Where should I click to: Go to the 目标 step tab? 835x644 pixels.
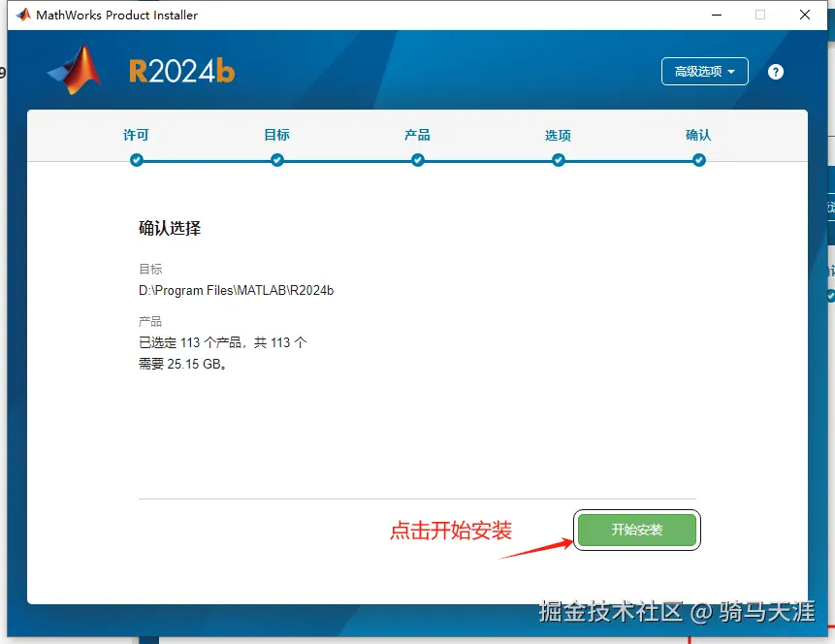coord(277,135)
